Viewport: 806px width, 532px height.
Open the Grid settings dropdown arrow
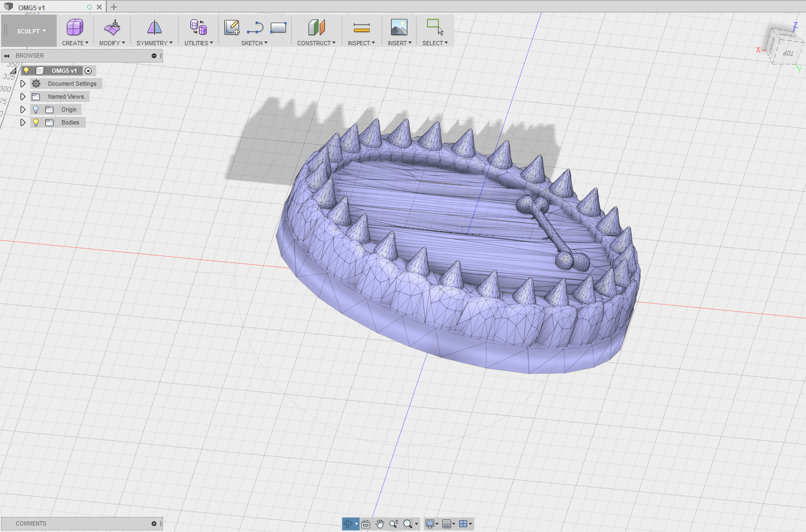(454, 524)
